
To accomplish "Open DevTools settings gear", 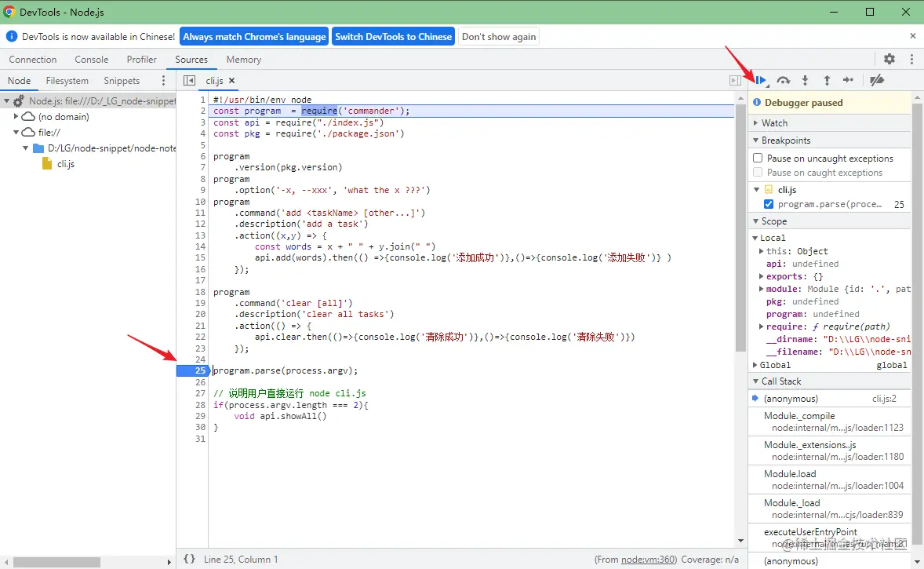I will [x=889, y=59].
